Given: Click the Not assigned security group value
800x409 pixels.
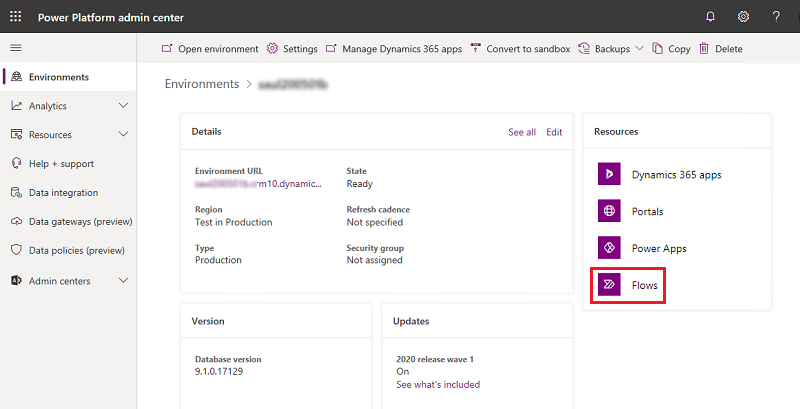Looking at the screenshot, I should pos(374,260).
